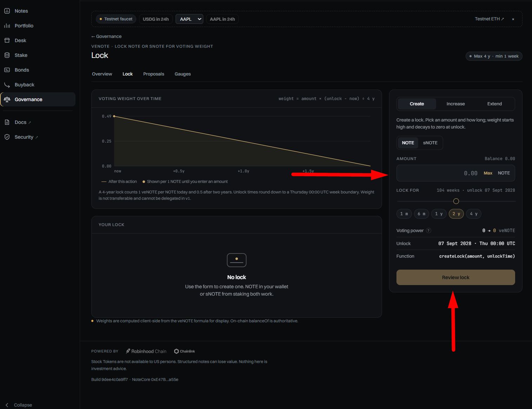Click the Chainlink hexagon logo
Image resolution: width=532 pixels, height=409 pixels.
coord(176,351)
